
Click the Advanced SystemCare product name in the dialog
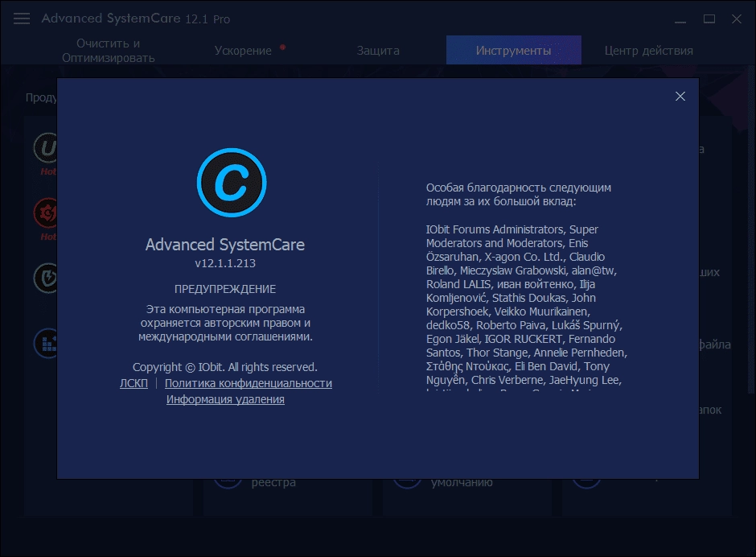224,245
